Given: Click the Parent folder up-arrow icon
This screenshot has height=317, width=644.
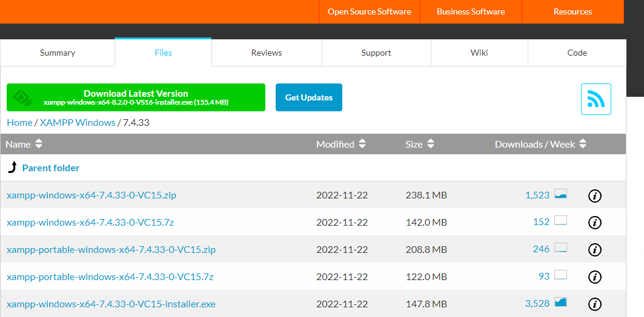Looking at the screenshot, I should (12, 168).
